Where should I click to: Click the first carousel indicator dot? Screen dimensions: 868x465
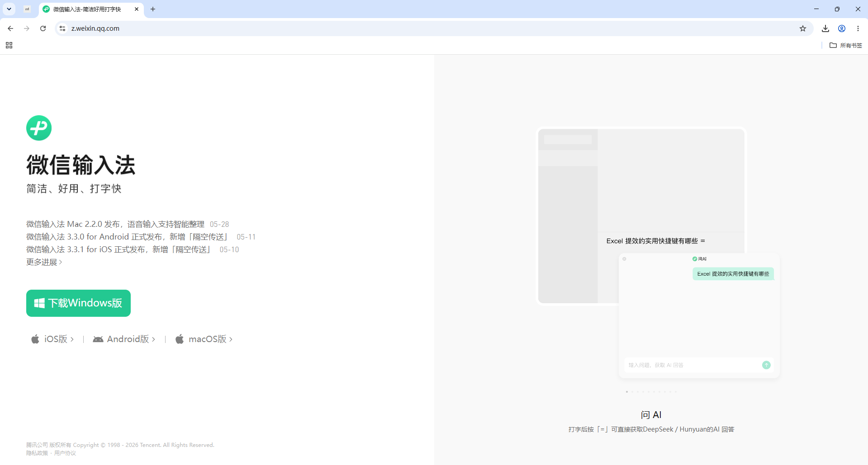627,392
